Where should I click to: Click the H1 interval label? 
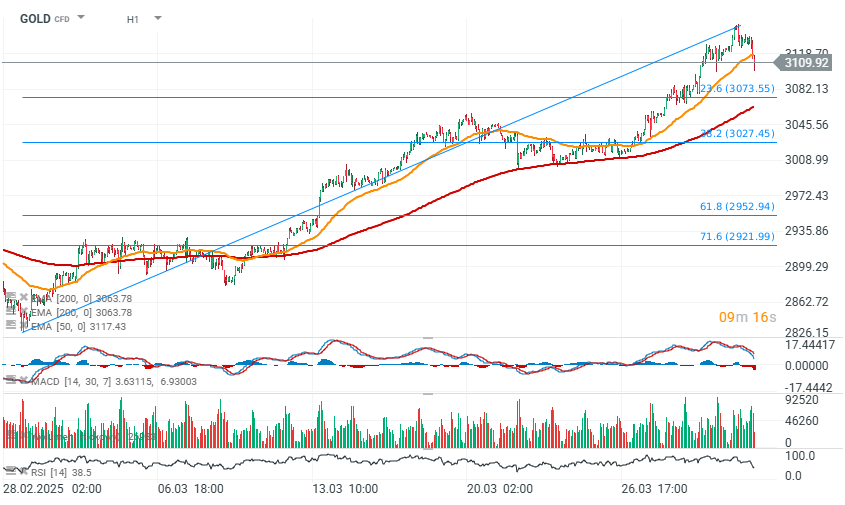[x=133, y=18]
